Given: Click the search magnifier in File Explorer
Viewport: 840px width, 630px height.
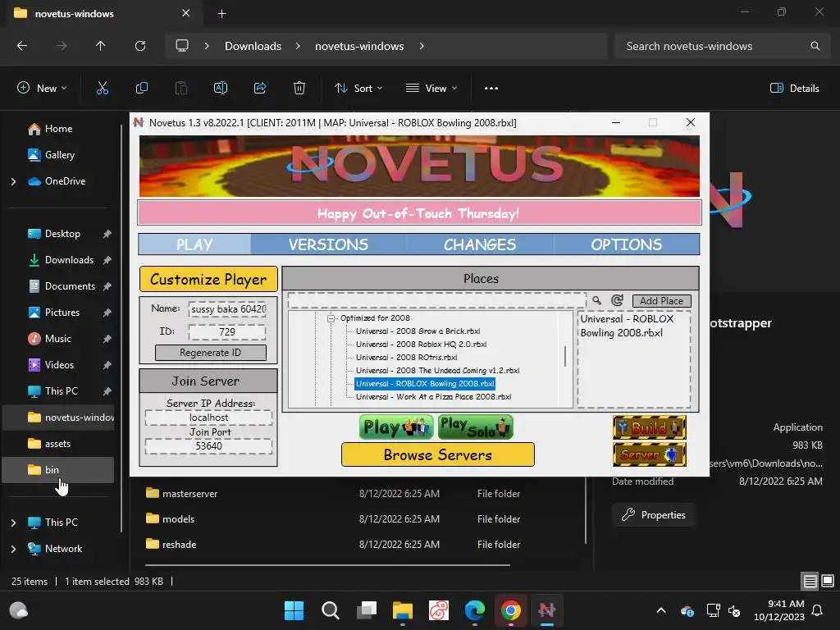Looking at the screenshot, I should click(x=815, y=46).
